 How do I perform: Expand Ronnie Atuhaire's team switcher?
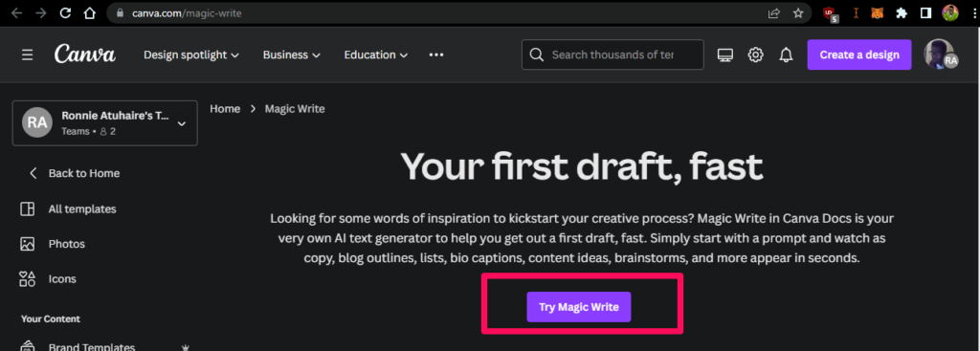pos(105,123)
